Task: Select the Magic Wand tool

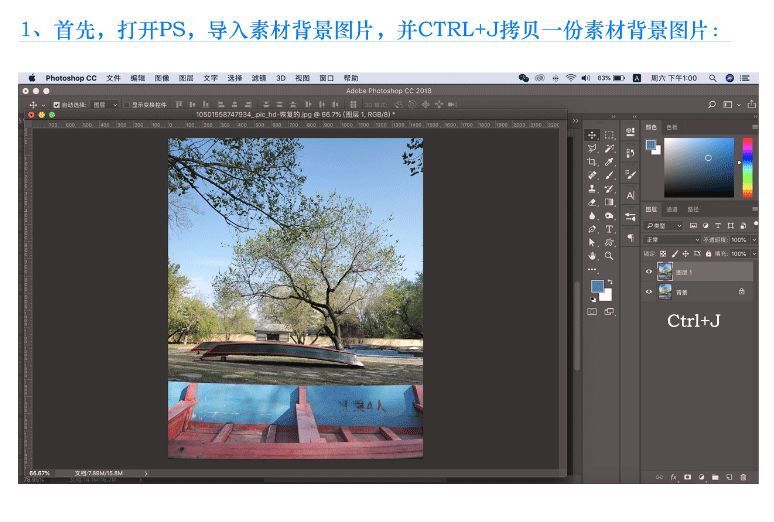Action: pyautogui.click(x=609, y=149)
